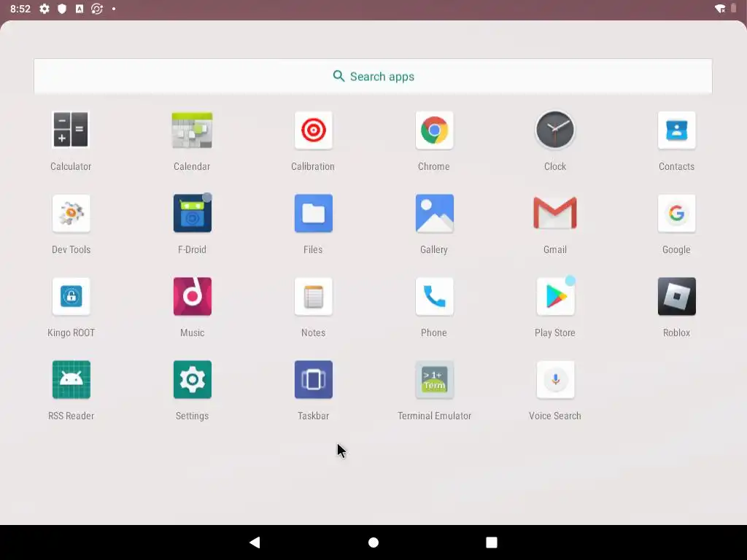
Task: Launch the Calendar app
Action: (192, 130)
